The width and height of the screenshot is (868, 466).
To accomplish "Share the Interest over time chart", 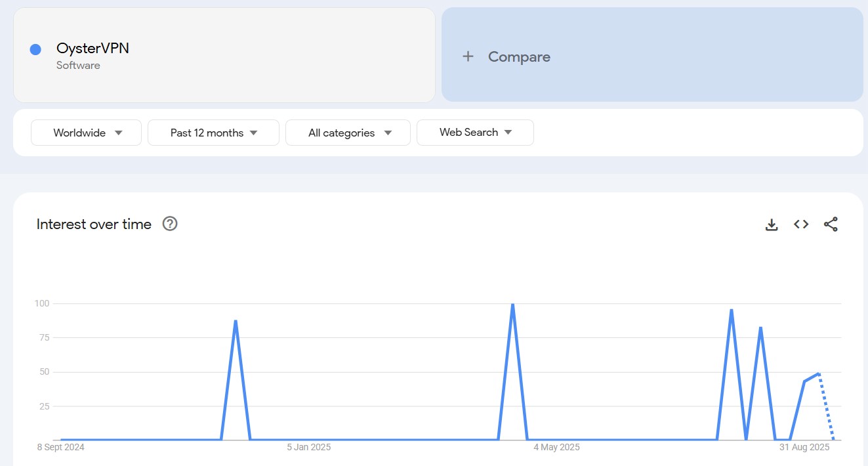I will (831, 224).
